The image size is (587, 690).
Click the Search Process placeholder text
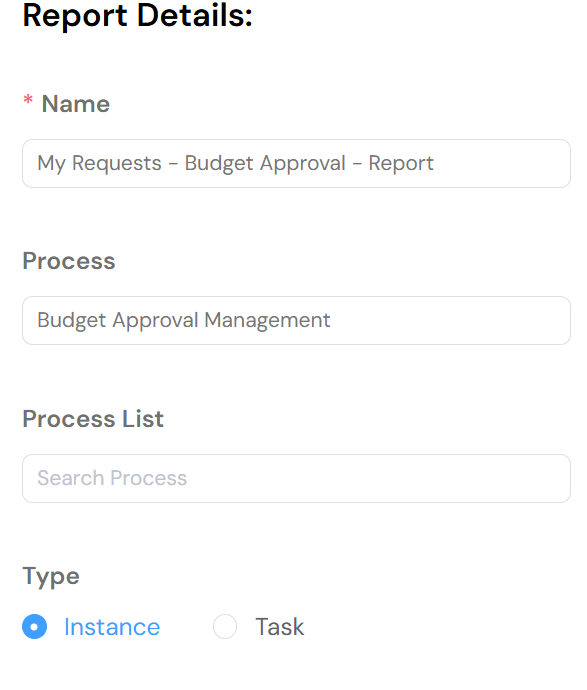coord(112,478)
